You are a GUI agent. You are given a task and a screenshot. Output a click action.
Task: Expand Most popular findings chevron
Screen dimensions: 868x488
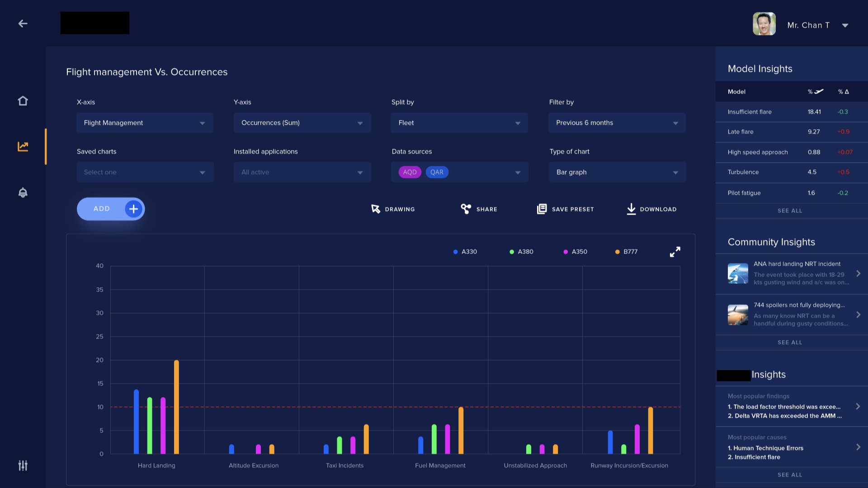(x=858, y=406)
